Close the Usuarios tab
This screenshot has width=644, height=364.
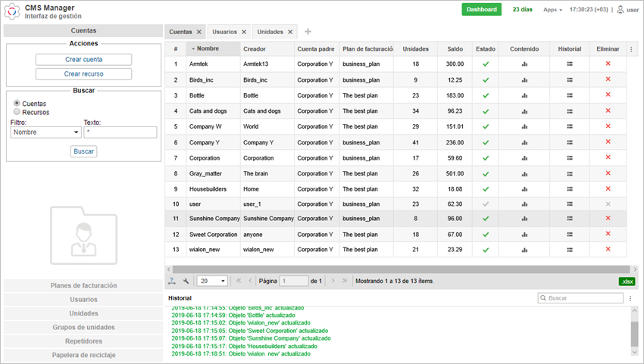[x=244, y=32]
